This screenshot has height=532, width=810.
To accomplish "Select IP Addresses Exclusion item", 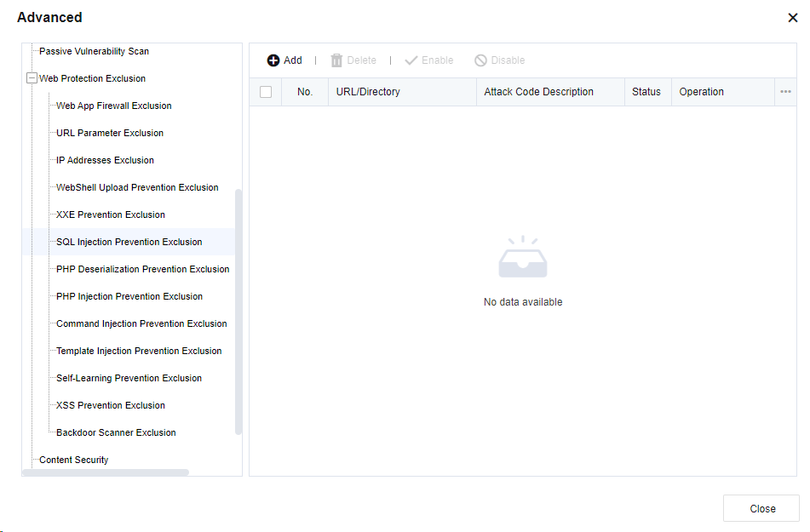I will pos(105,160).
